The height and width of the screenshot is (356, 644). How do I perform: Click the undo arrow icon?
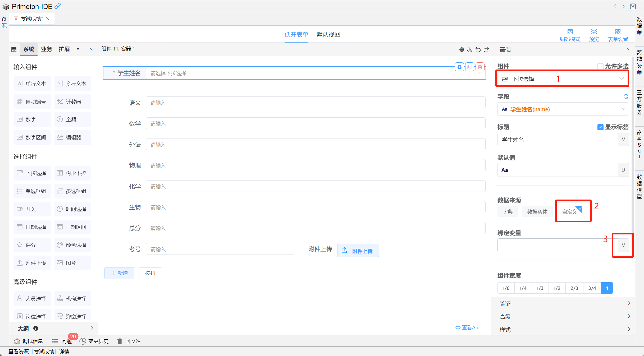478,49
